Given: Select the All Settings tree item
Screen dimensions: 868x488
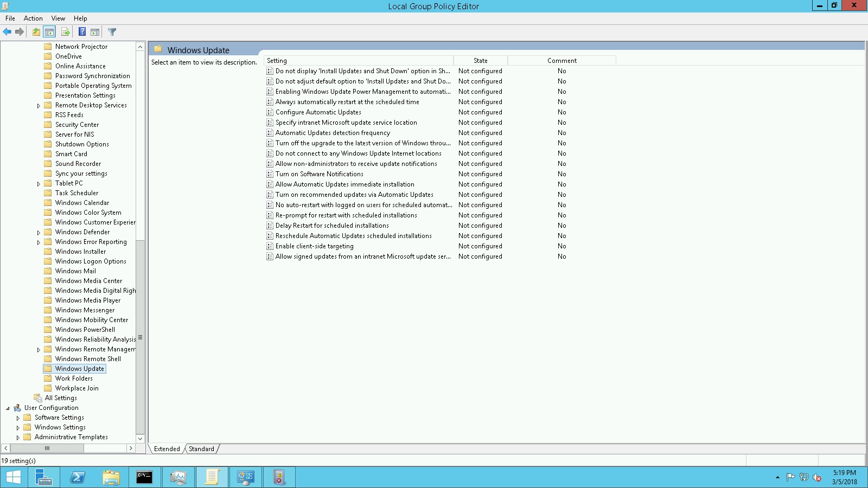Looking at the screenshot, I should (x=61, y=398).
